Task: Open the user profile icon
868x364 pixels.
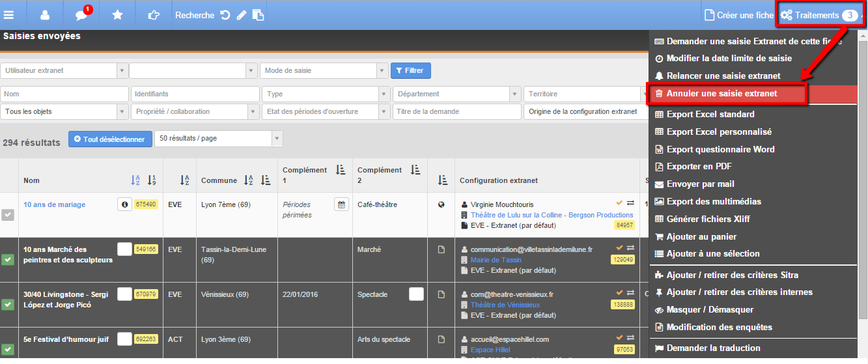Action: [45, 15]
